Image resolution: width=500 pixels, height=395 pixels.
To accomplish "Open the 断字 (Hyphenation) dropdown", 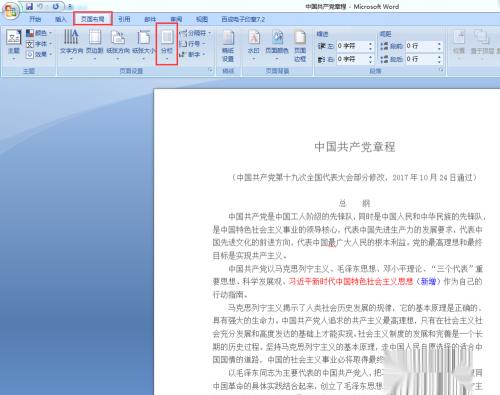I will tap(193, 54).
